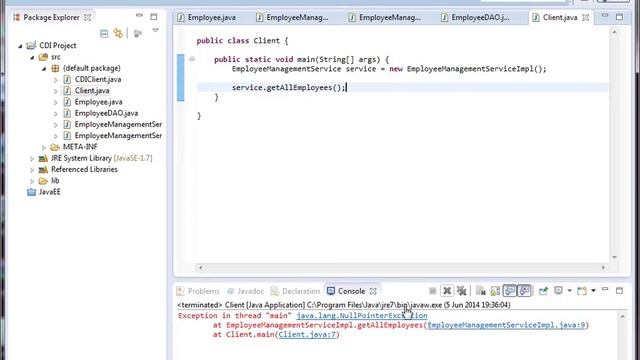Viewport: 640px width, 360px height.
Task: Click the Employee.java file icon in tree
Action: pos(67,102)
